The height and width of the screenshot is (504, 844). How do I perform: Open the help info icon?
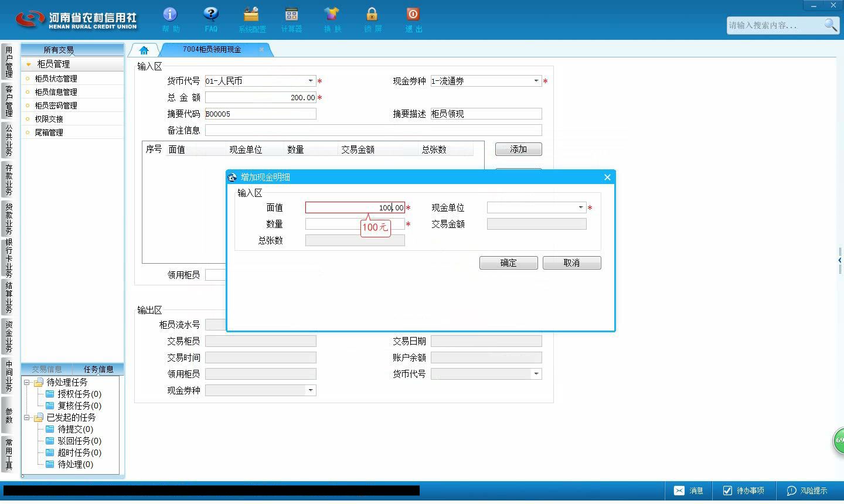170,14
